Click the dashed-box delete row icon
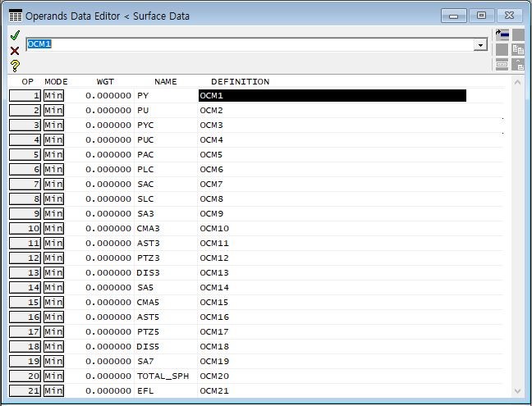Screen dimensions: 532x406 (502, 64)
